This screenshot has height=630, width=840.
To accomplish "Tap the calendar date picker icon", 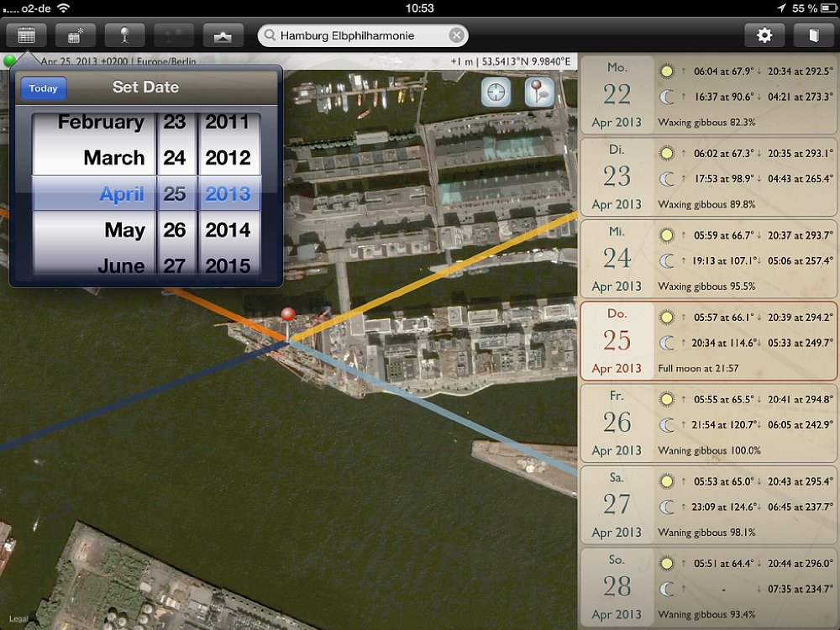I will coord(26,35).
